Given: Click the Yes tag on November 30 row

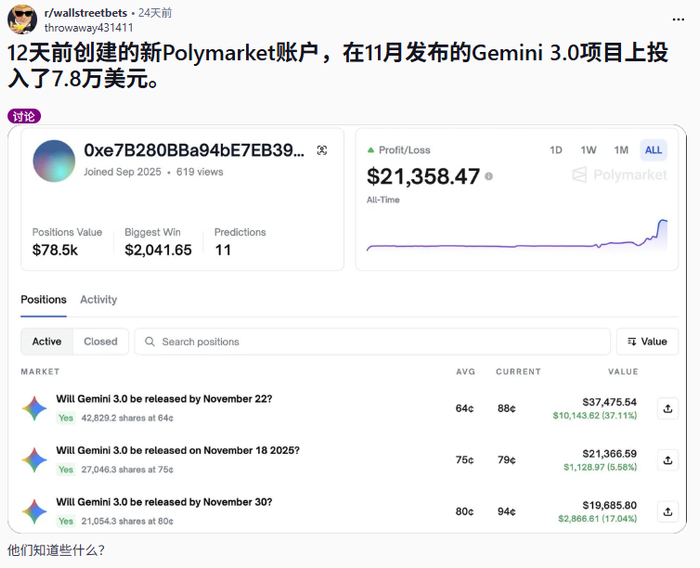Looking at the screenshot, I should [x=66, y=521].
